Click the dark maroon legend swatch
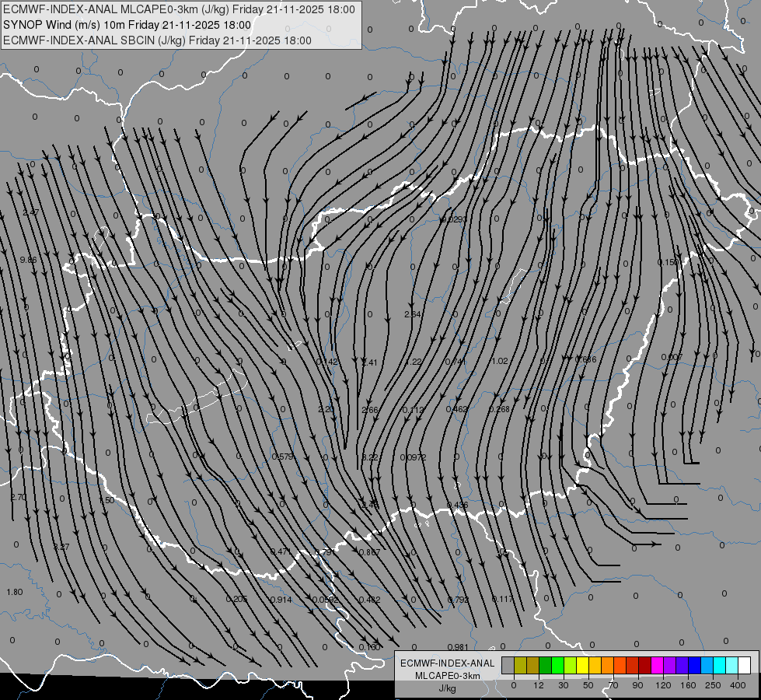Image resolution: width=761 pixels, height=700 pixels. tap(645, 665)
